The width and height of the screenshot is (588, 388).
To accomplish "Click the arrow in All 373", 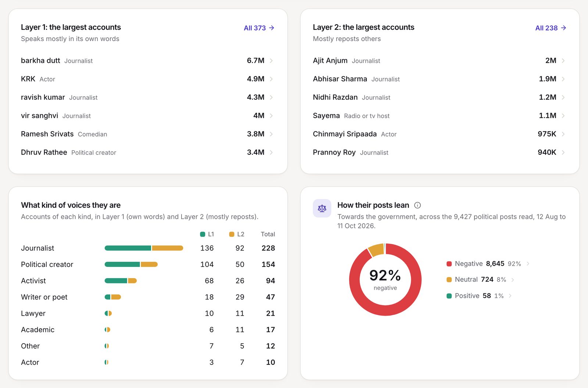I will click(272, 28).
